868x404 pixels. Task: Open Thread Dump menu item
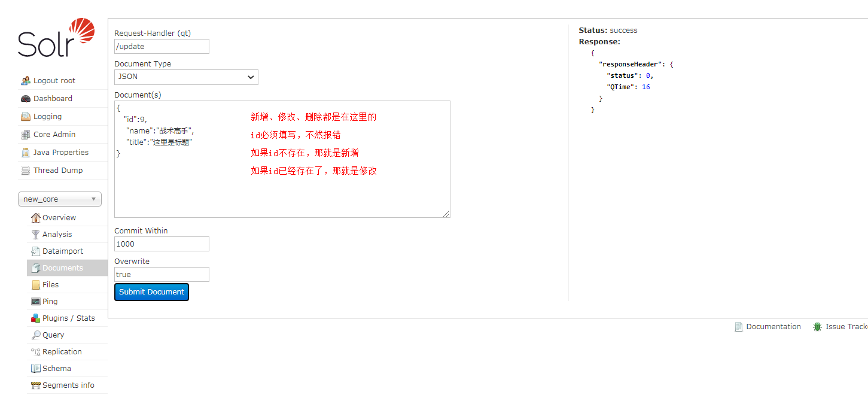pos(63,171)
